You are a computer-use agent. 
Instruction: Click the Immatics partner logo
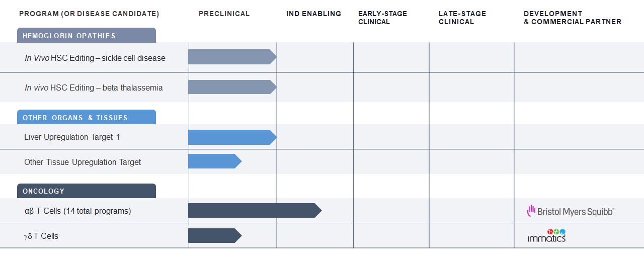[x=546, y=235]
